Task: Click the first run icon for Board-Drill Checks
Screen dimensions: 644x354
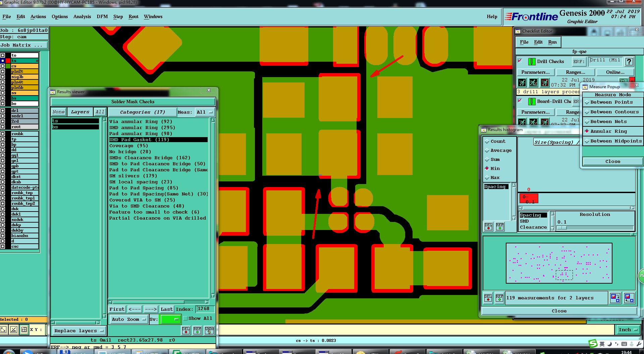Action: [x=522, y=122]
